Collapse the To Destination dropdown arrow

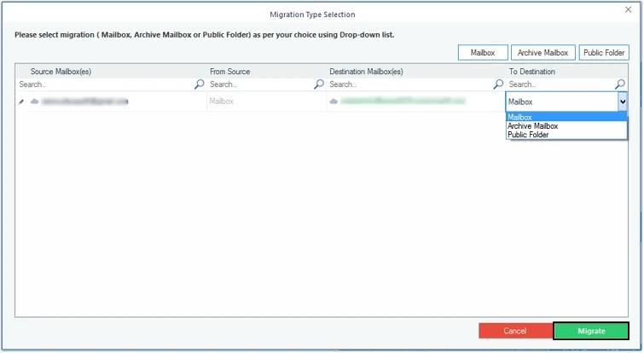pos(622,101)
